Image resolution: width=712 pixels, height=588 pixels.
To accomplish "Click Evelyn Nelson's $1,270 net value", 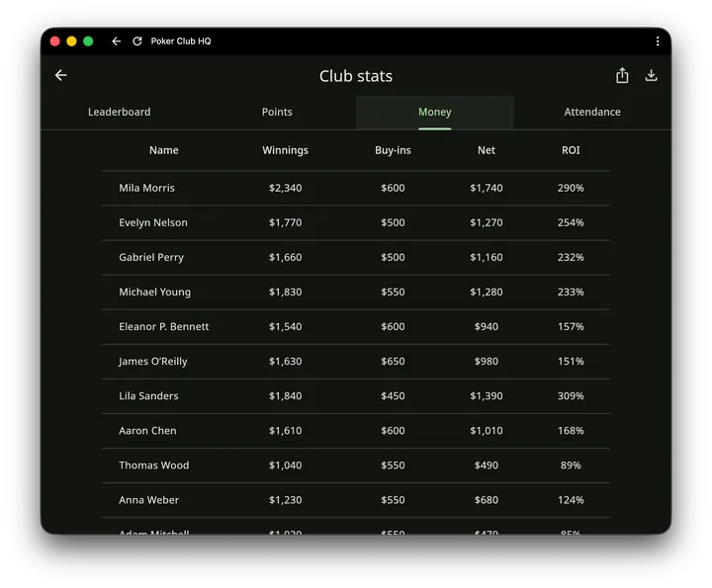I will [487, 222].
